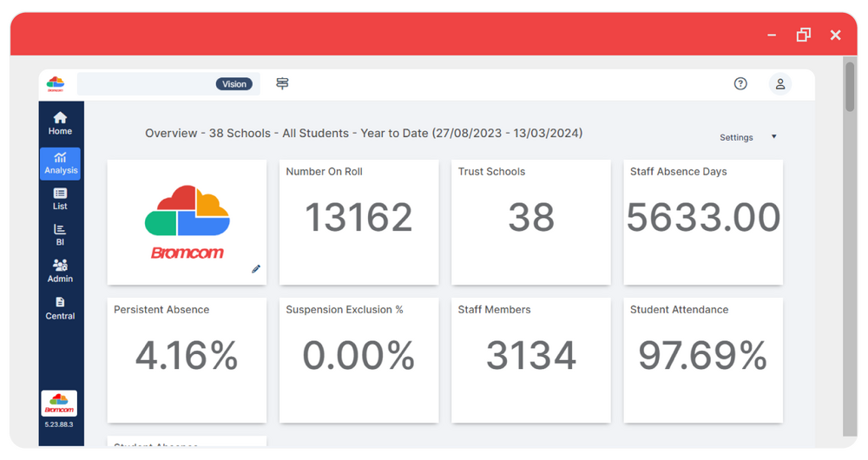Click the 5633.00 value
Image resolution: width=868 pixels, height=460 pixels.
coord(703,217)
